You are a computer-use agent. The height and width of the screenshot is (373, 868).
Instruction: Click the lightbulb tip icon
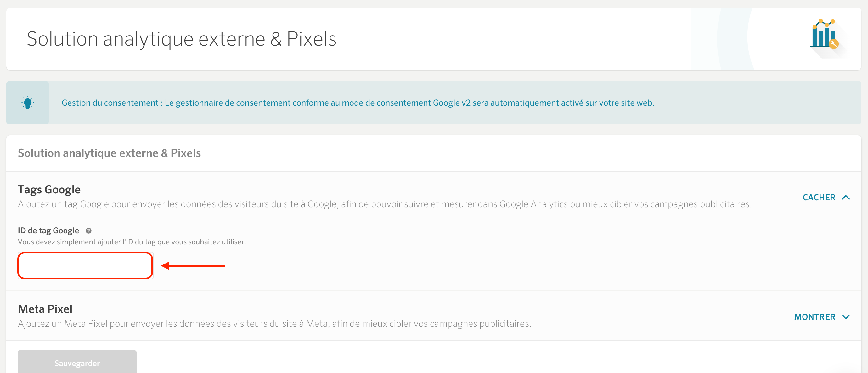point(28,103)
